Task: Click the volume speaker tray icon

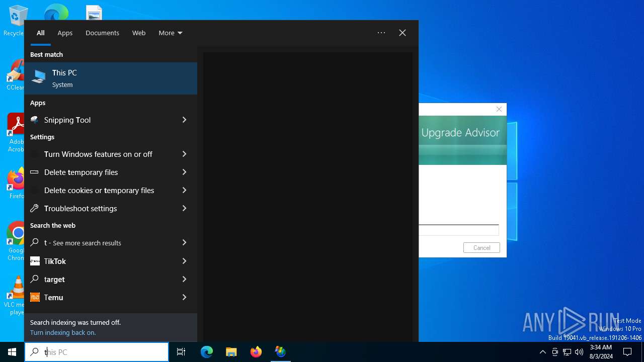Action: pos(579,352)
